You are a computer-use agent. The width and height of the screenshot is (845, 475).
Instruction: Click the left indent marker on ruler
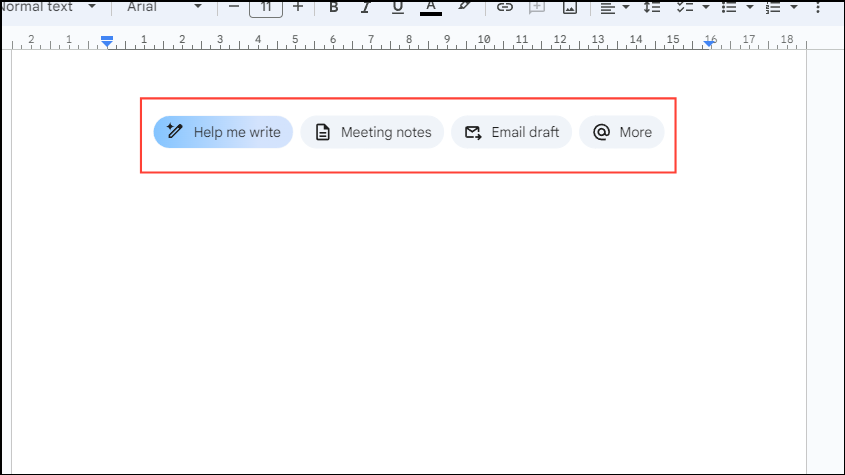coord(107,42)
